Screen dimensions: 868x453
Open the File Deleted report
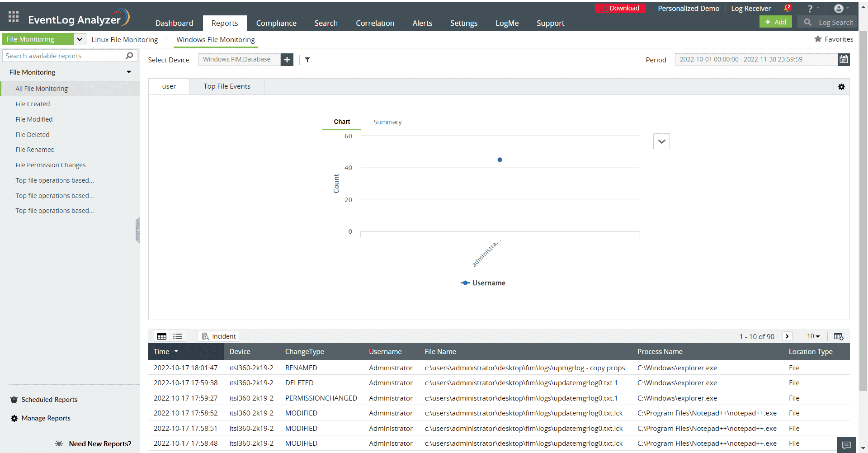pos(33,135)
